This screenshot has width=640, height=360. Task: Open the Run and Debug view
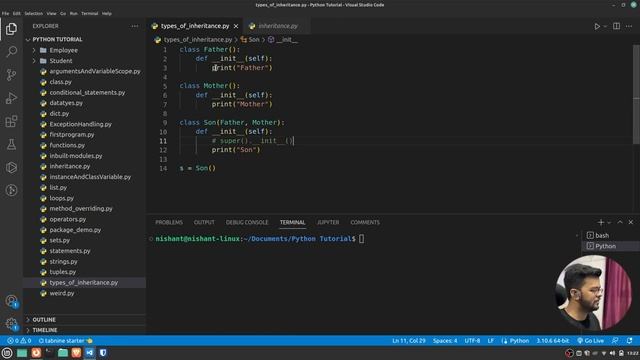click(x=11, y=98)
